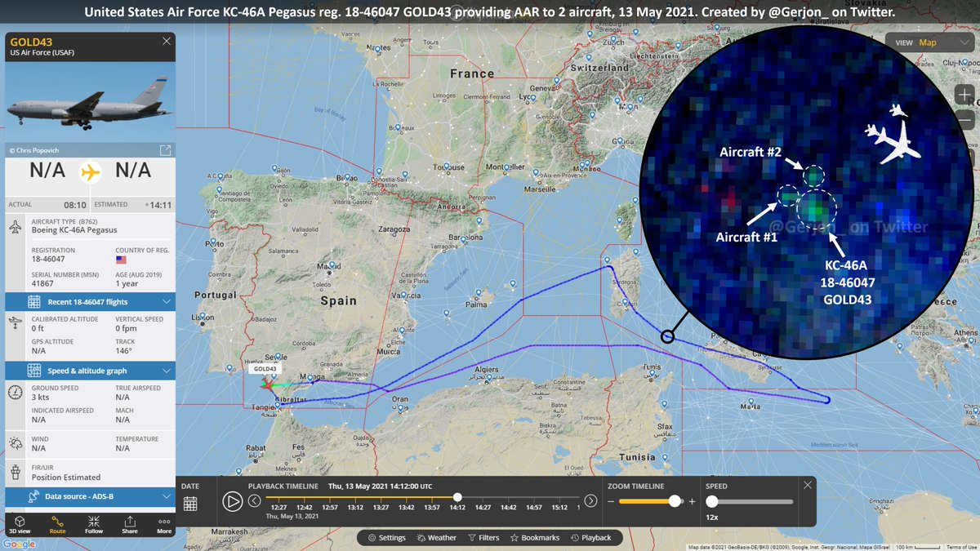Toggle Follow aircraft mode
This screenshot has height=551, width=980.
tap(94, 525)
